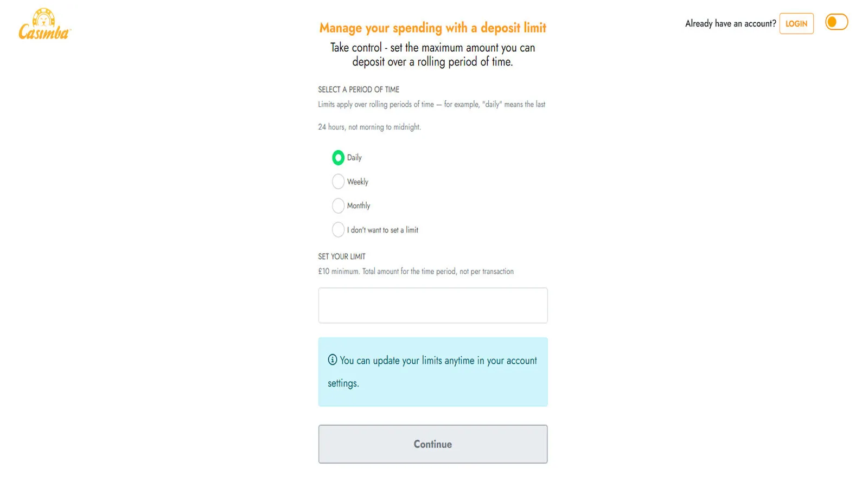Click the 'Manage your spending' orange heading
The image size is (868, 488).
[432, 28]
